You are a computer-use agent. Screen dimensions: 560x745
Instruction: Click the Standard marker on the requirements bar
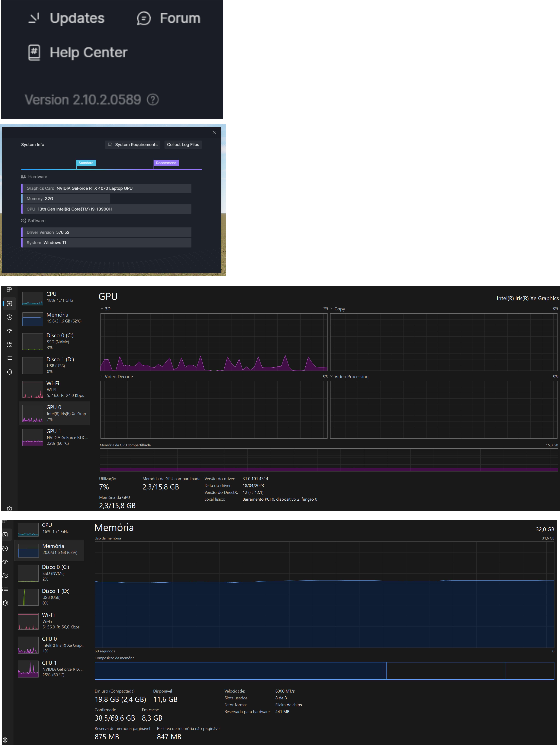click(86, 163)
